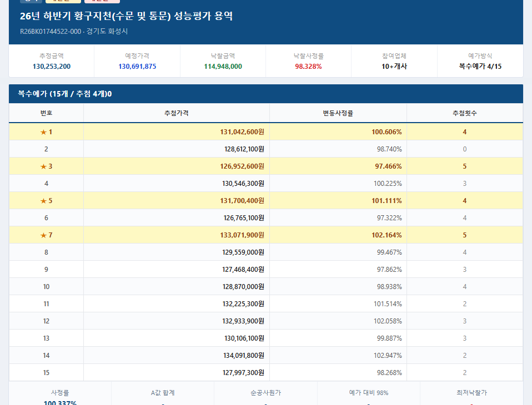Screen dimensions: 532x405
Task: Click the price 130,106,100원
Action: [x=244, y=338]
